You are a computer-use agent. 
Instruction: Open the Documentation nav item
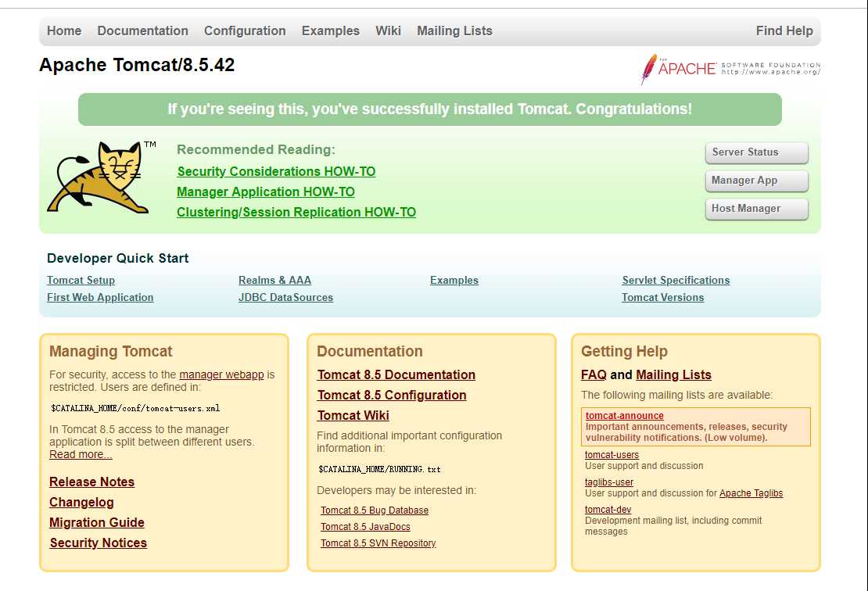click(x=143, y=31)
